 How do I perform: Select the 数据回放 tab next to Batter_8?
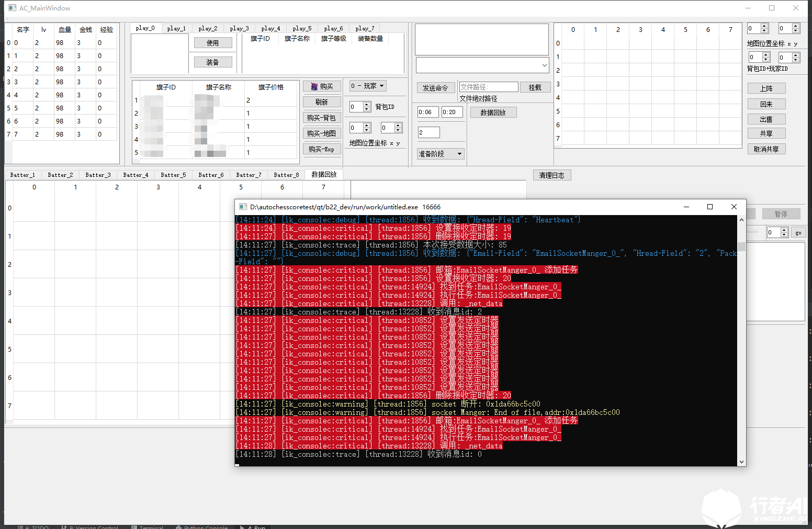pyautogui.click(x=324, y=174)
